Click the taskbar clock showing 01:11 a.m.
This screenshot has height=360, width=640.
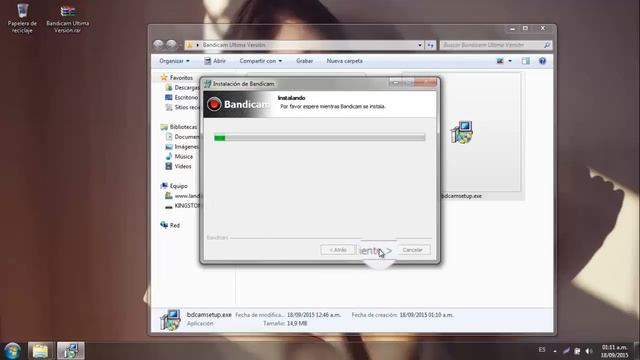(614, 351)
